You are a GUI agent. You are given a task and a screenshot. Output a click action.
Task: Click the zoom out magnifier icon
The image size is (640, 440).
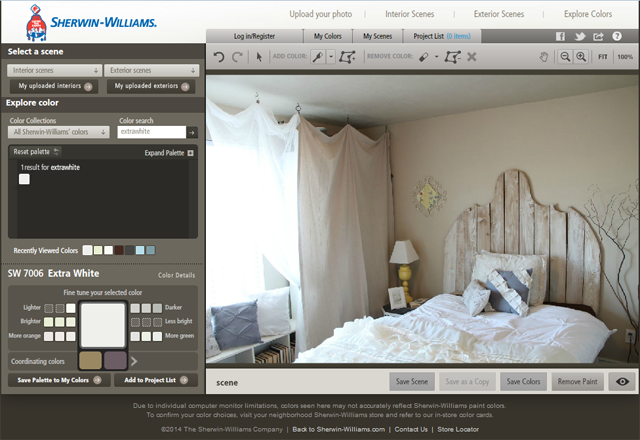[x=565, y=57]
